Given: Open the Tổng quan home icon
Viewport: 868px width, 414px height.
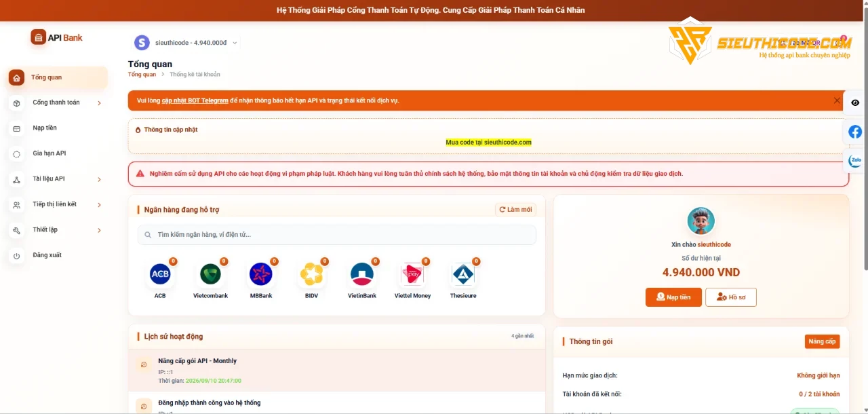Looking at the screenshot, I should 16,77.
